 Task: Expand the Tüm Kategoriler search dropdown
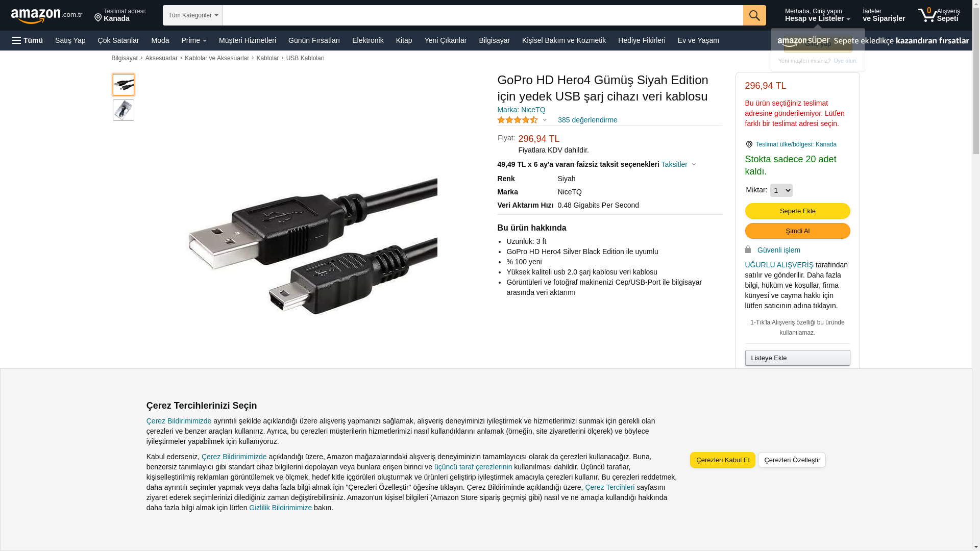click(193, 15)
